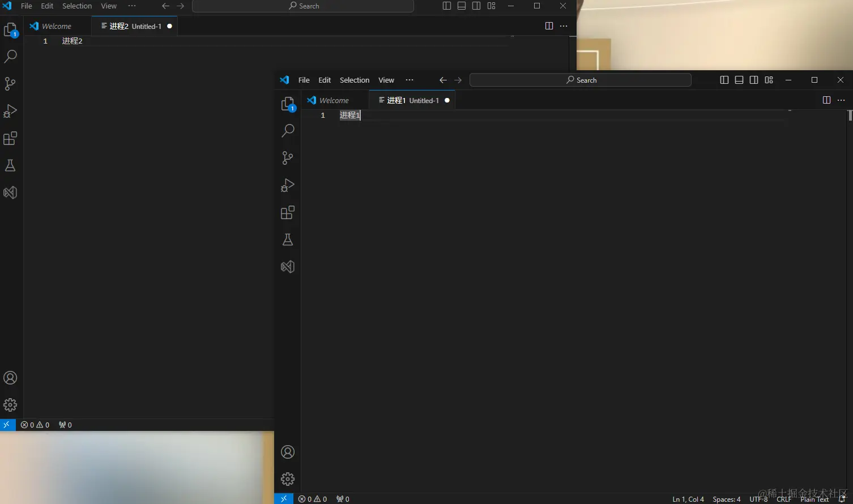
Task: Open Accounts menu in the front window
Action: (288, 452)
